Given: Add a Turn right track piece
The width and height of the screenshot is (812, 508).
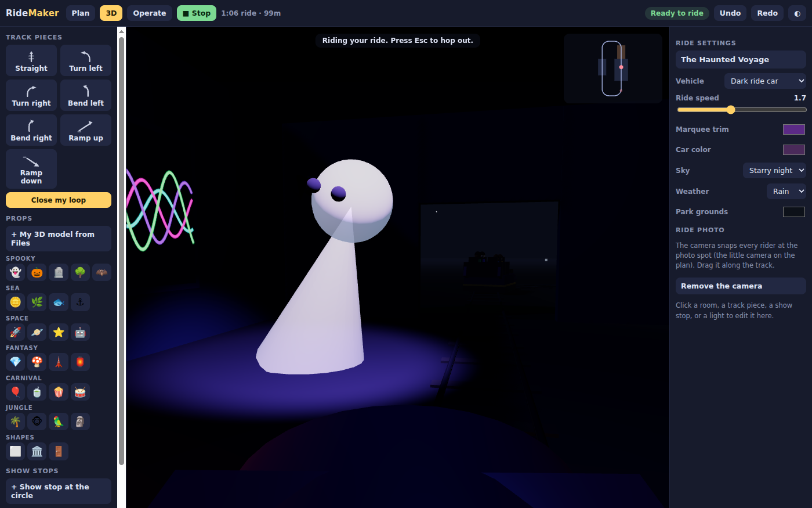Looking at the screenshot, I should coord(31,95).
